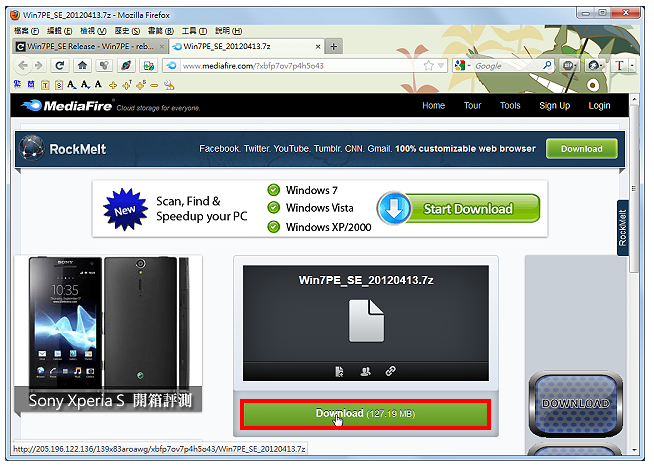Click the page vertical scrollbar thumb

coord(634,188)
